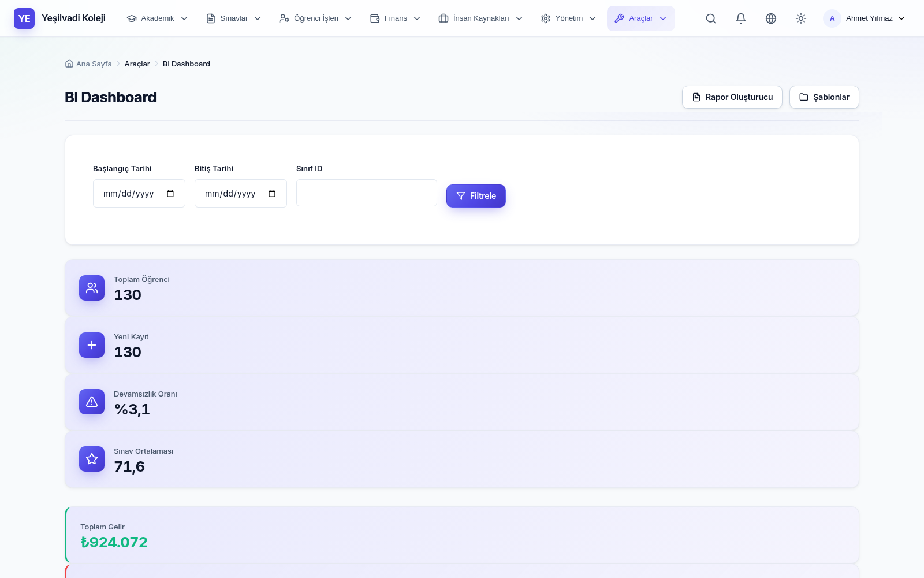924x578 pixels.
Task: Click the Yönetim gear icon
Action: coord(546,18)
